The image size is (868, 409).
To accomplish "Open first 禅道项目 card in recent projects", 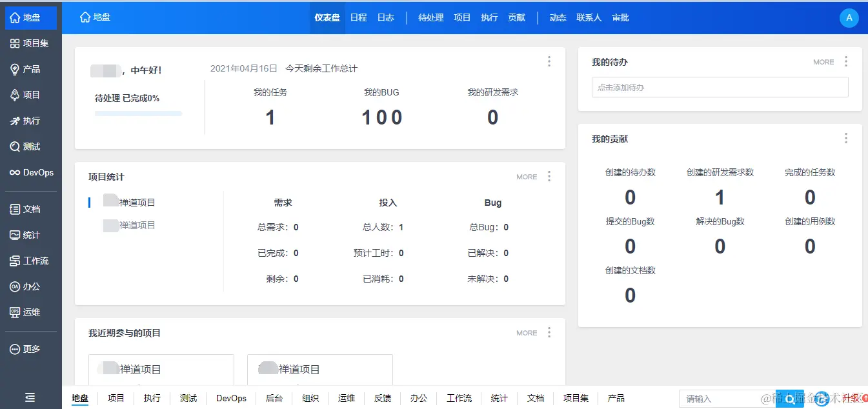I will 161,370.
